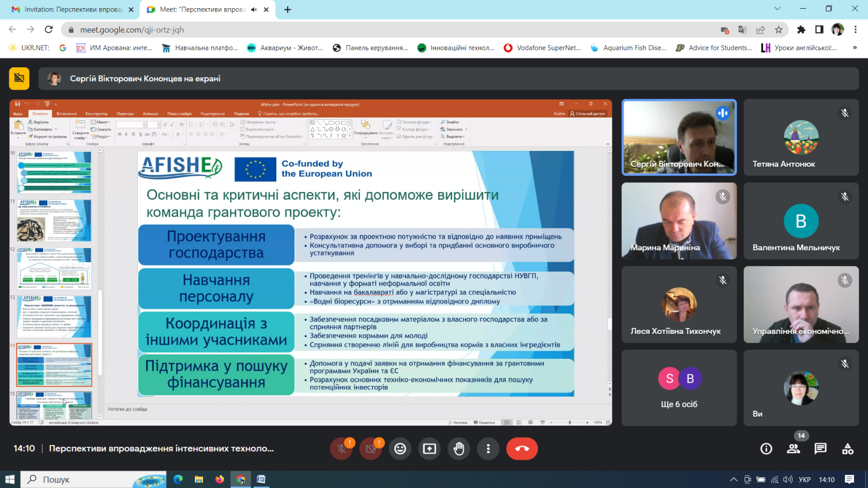Open the chat panel icon
The width and height of the screenshot is (868, 488).
[x=820, y=448]
